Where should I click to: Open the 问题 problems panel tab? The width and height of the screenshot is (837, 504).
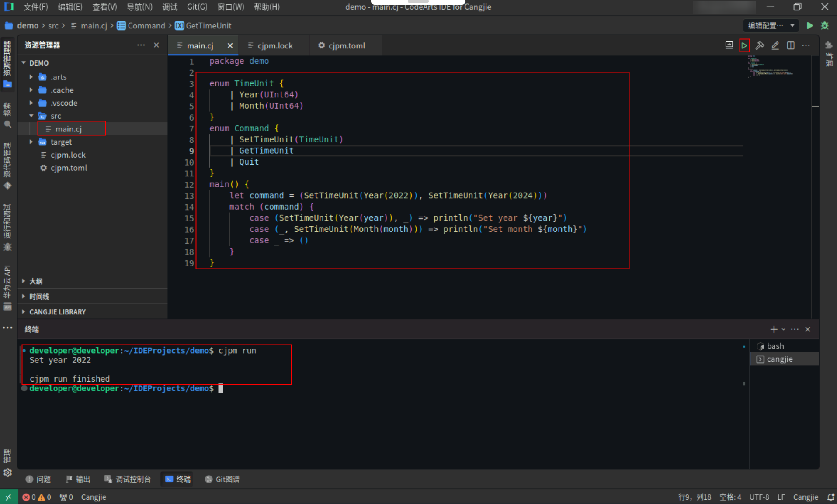(x=38, y=479)
